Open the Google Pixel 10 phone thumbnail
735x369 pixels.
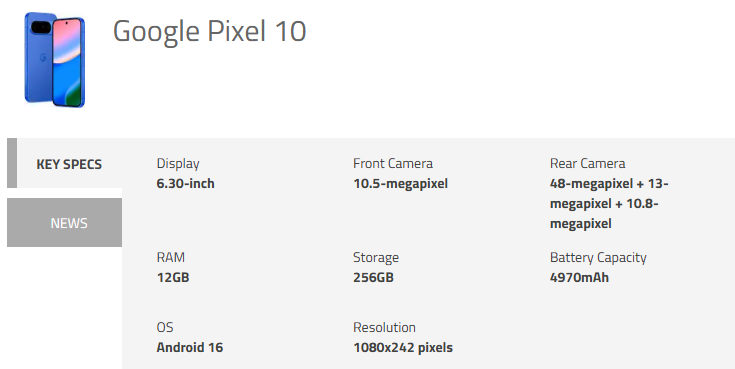coord(54,60)
